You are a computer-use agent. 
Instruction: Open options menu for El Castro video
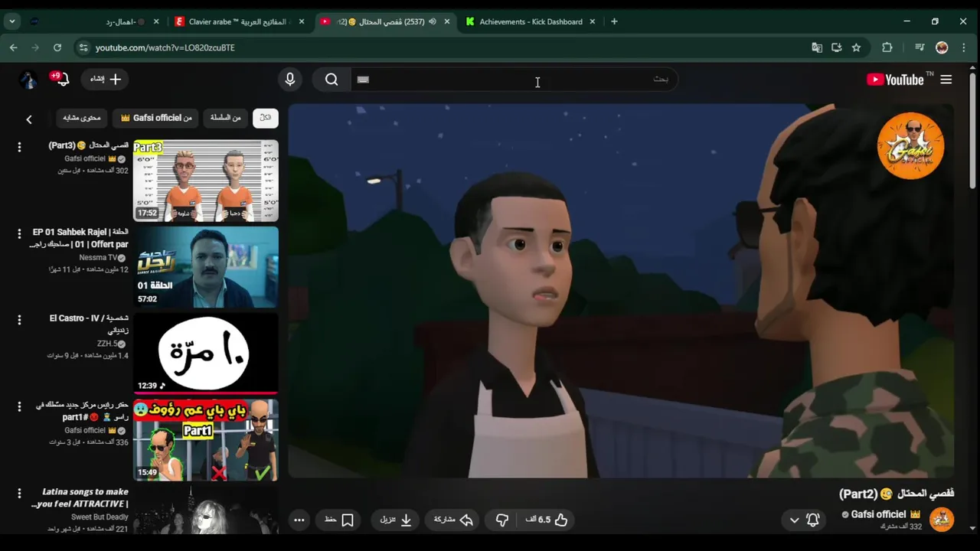point(19,320)
